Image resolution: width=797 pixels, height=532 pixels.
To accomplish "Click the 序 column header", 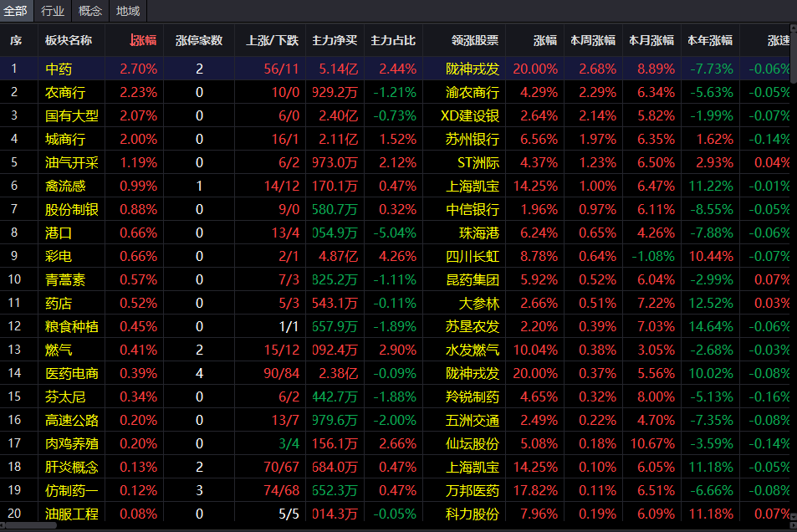I will [x=16, y=40].
